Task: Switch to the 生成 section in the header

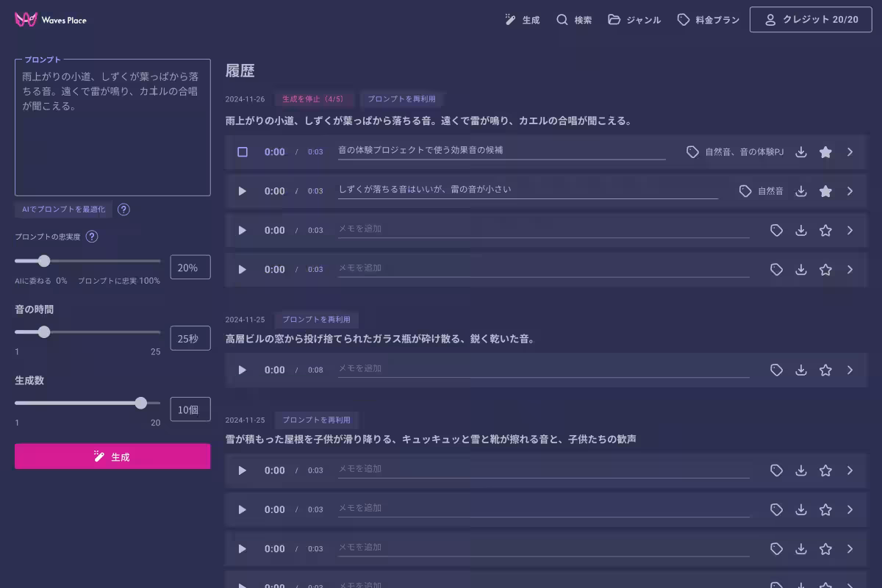Action: [522, 20]
